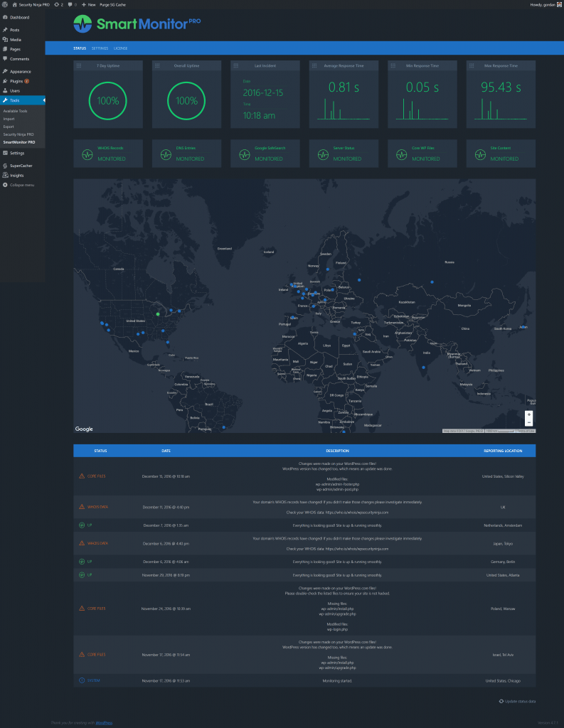The image size is (564, 728).
Task: Switch to the STATUS tab
Action: click(80, 48)
